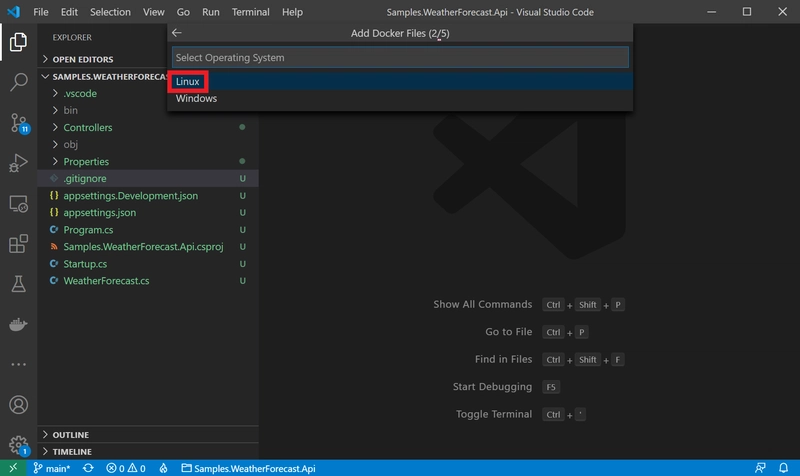Click the Show All Commands hint
800x476 pixels.
click(x=482, y=304)
